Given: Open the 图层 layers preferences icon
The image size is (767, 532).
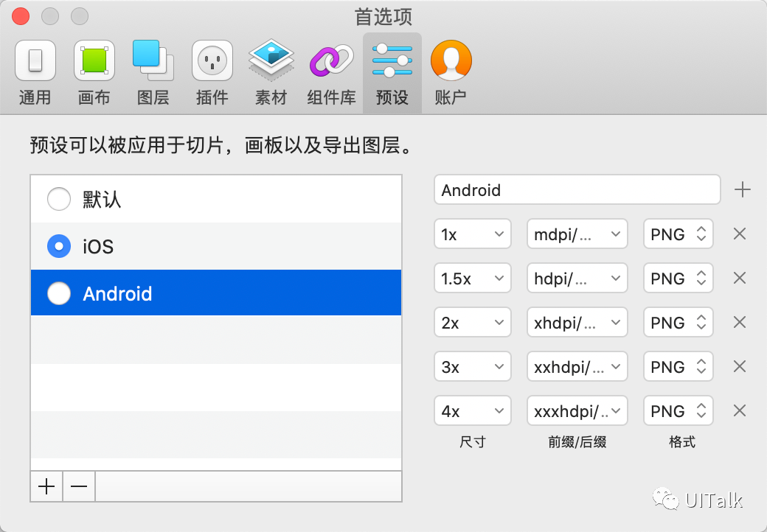Looking at the screenshot, I should pyautogui.click(x=153, y=61).
